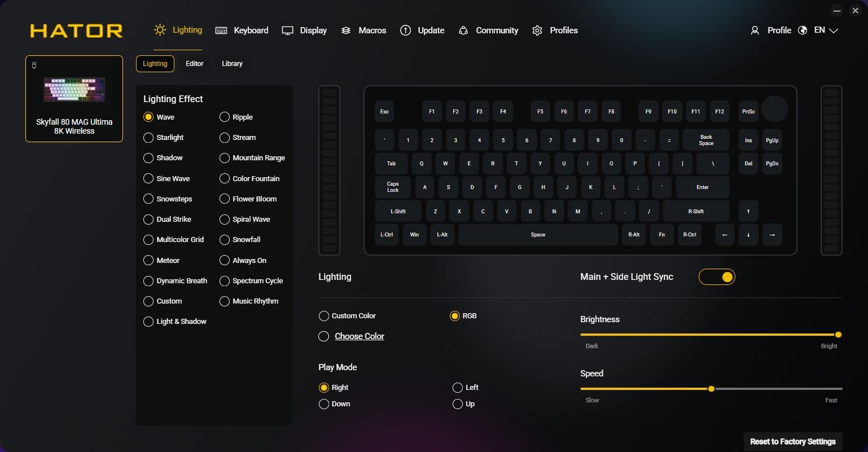Click the Macros stacked layers icon
This screenshot has height=452, width=868.
[x=346, y=30]
